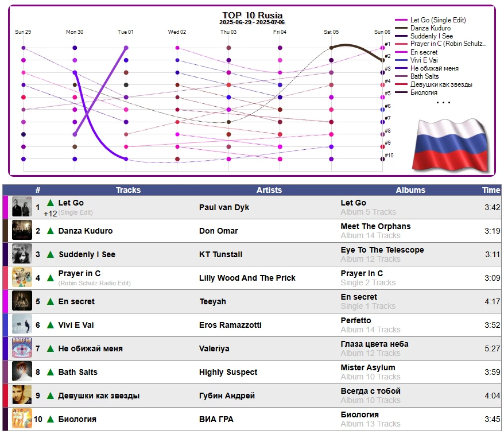Open the Девушки как звезды cover thumbnail
The width and height of the screenshot is (504, 434).
tap(22, 395)
